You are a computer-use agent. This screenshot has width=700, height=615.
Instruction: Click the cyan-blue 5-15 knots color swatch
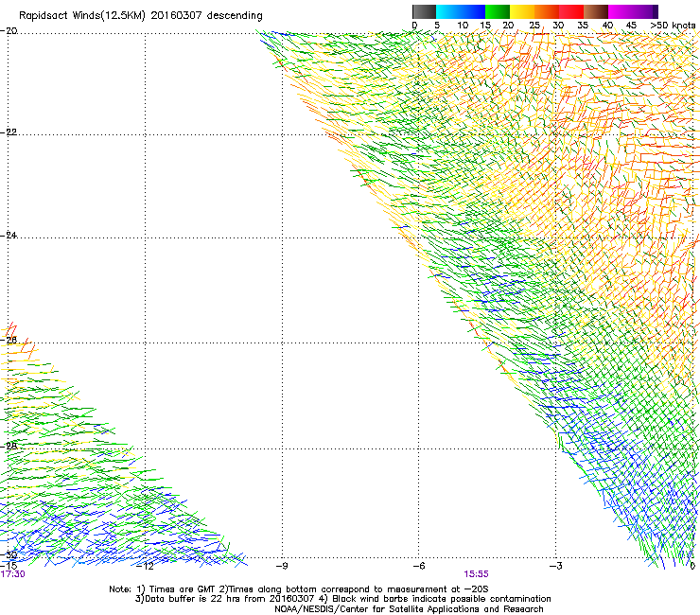[x=461, y=11]
